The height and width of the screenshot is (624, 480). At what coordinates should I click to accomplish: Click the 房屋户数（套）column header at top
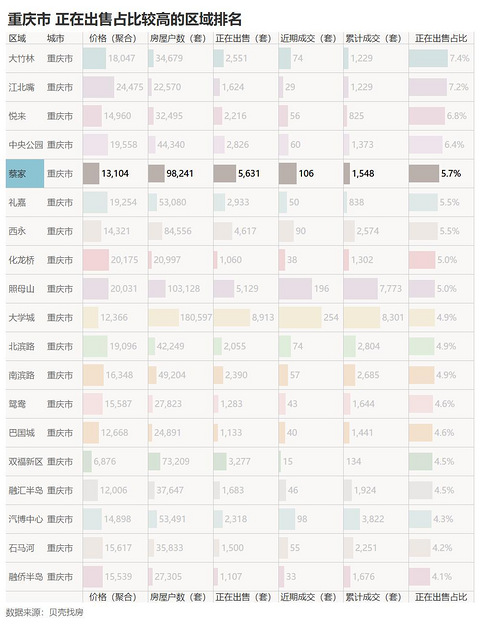[x=178, y=38]
